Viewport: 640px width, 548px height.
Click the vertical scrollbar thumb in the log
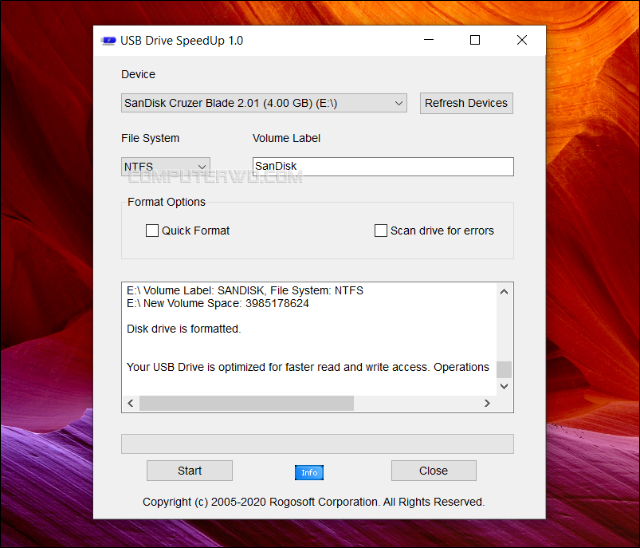click(x=504, y=369)
